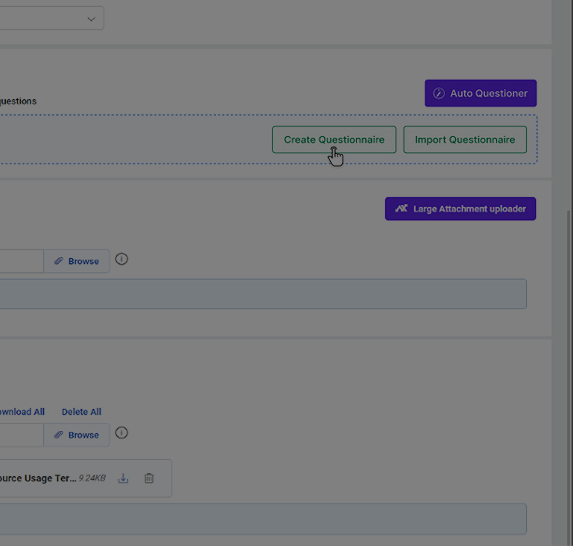Expand the dropdown chevron at the top

pos(91,19)
